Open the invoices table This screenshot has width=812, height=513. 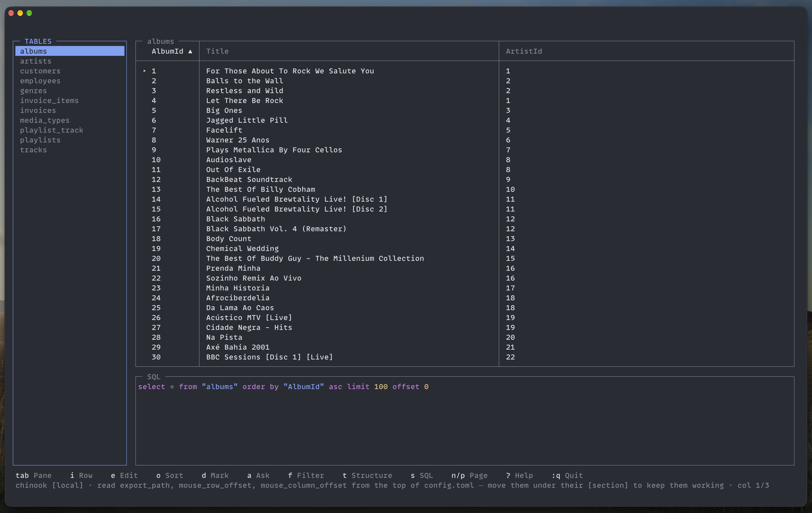(x=38, y=110)
